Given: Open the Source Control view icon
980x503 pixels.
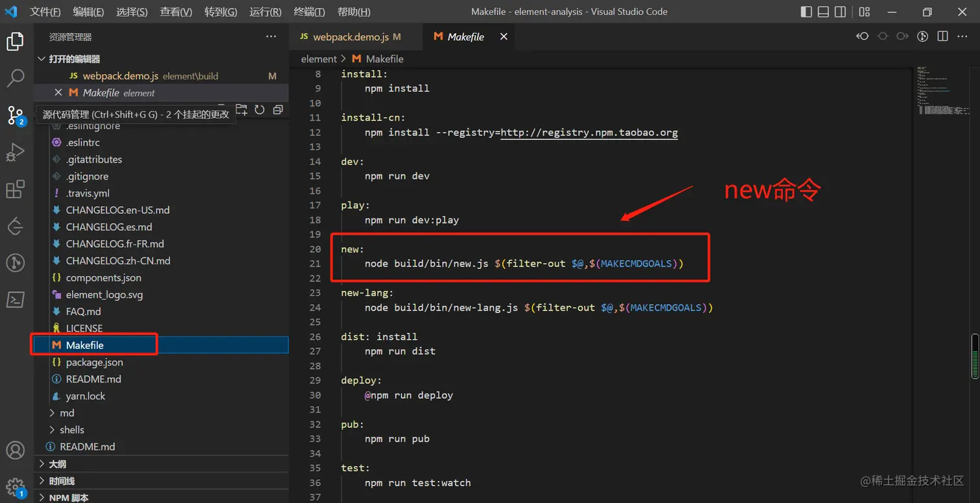Looking at the screenshot, I should 15,115.
